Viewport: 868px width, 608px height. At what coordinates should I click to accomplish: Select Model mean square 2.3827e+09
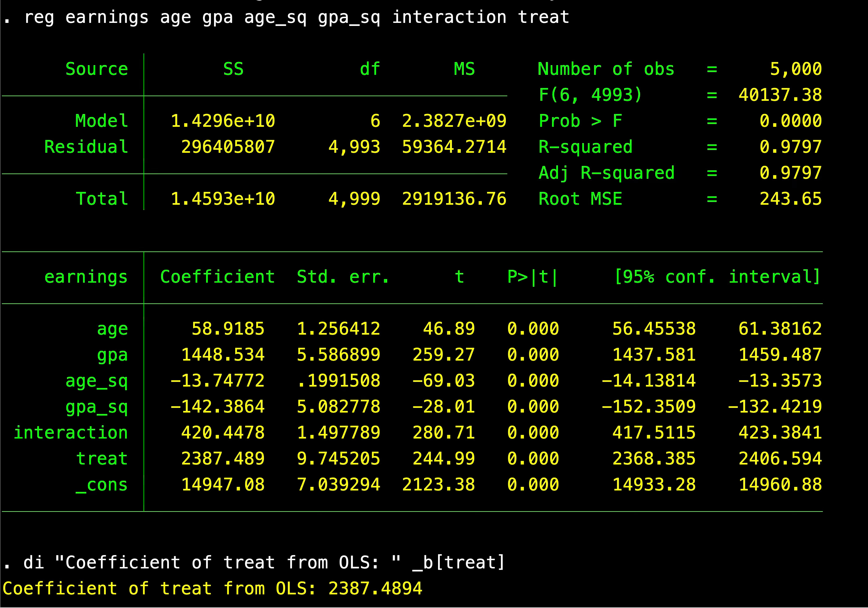coord(454,121)
